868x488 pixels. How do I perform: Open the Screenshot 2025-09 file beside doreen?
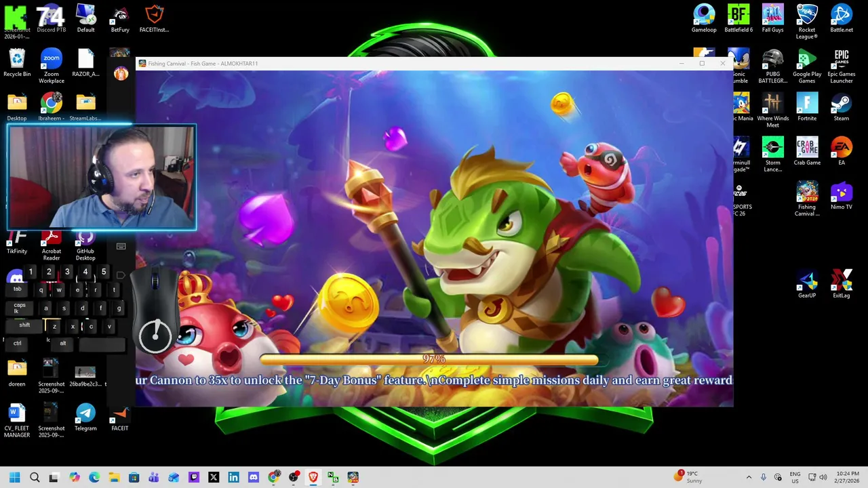tap(52, 376)
